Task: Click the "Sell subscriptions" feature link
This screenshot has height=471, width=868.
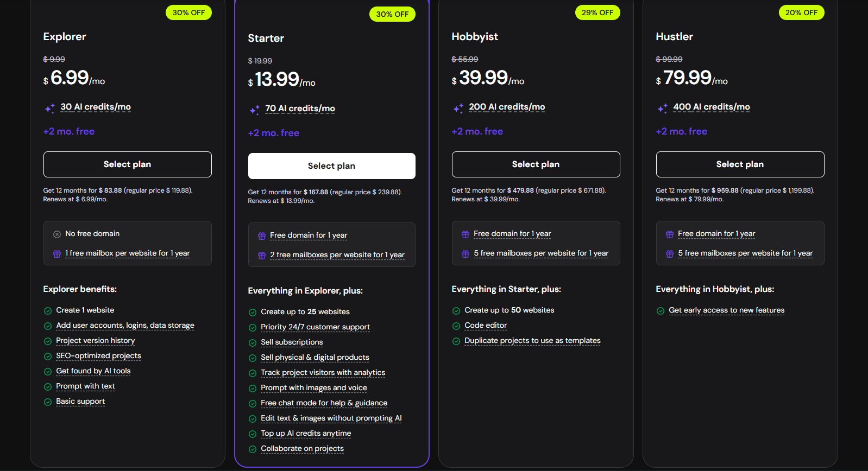Action: 292,342
